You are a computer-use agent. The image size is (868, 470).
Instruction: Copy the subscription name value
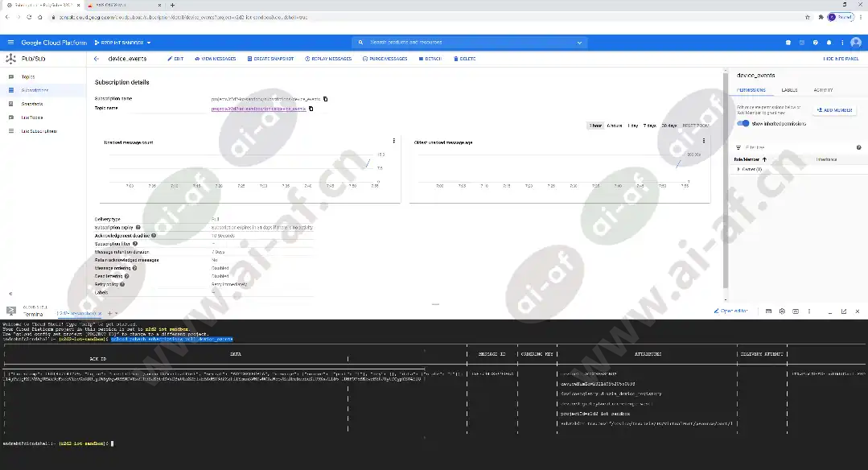click(326, 99)
